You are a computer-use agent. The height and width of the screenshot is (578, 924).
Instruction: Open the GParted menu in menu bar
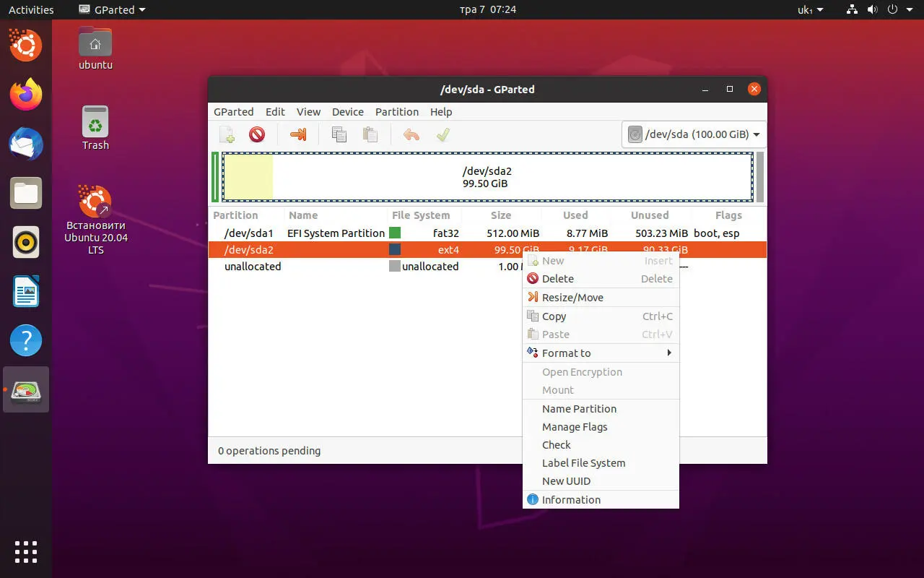(x=233, y=112)
